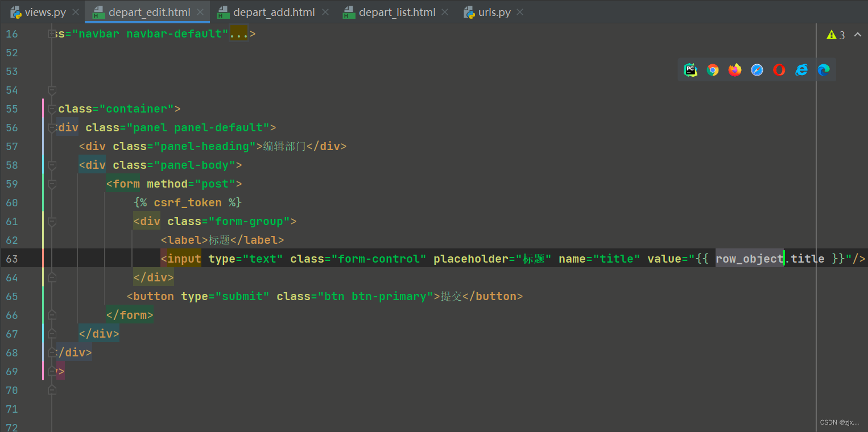Click the "container" class value
868x432 pixels.
pos(137,109)
